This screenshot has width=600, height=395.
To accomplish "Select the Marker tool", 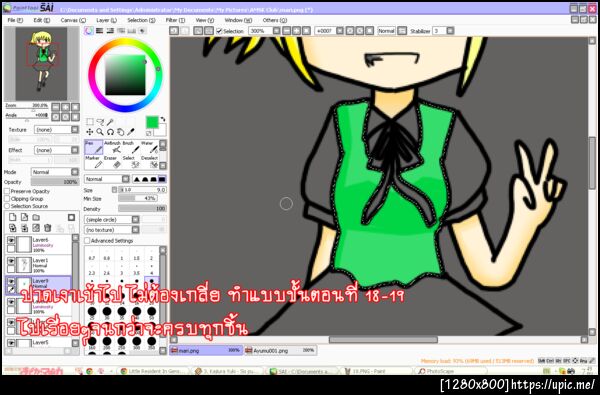I will pyautogui.click(x=94, y=162).
